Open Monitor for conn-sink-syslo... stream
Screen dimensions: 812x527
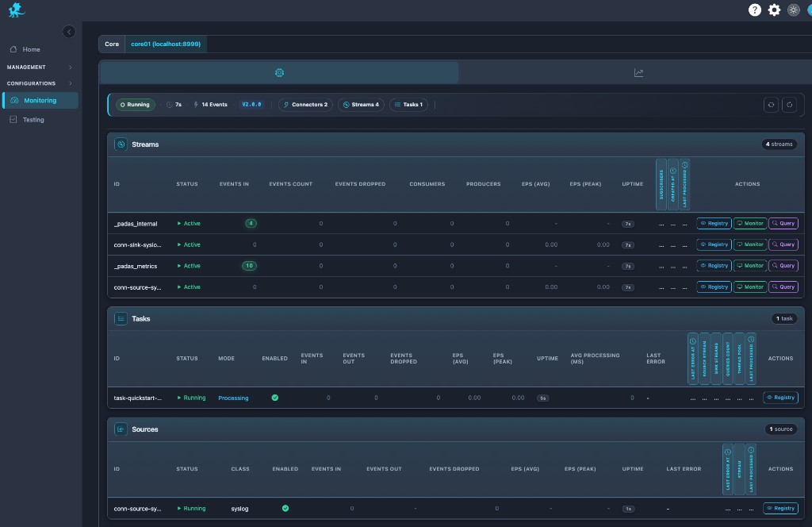(x=750, y=244)
